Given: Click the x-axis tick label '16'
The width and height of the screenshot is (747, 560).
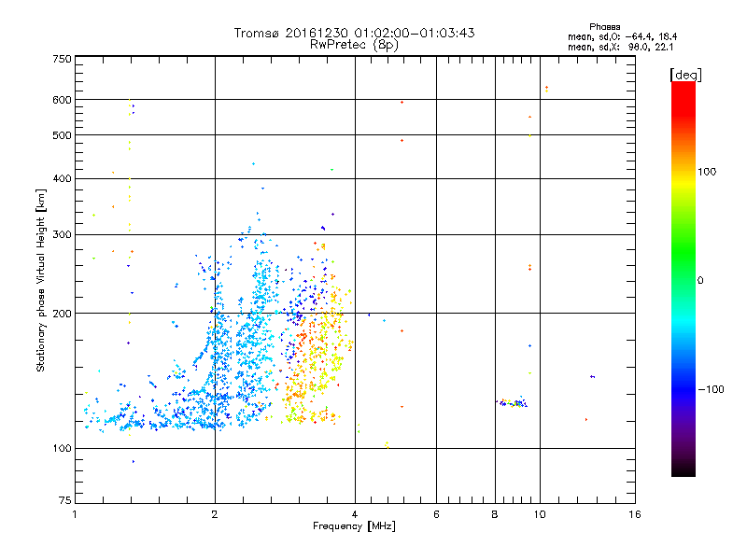Looking at the screenshot, I should click(x=635, y=514).
